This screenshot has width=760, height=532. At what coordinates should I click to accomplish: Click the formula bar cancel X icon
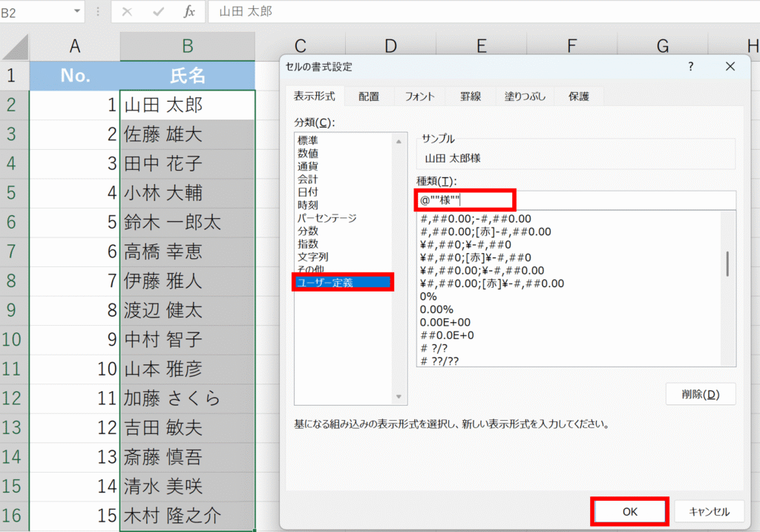tap(127, 12)
